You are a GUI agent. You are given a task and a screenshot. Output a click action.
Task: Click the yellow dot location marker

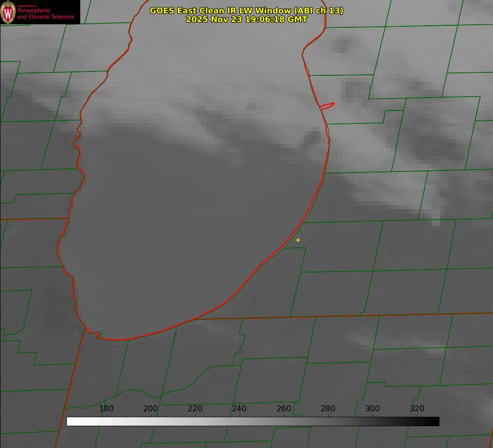tap(298, 240)
